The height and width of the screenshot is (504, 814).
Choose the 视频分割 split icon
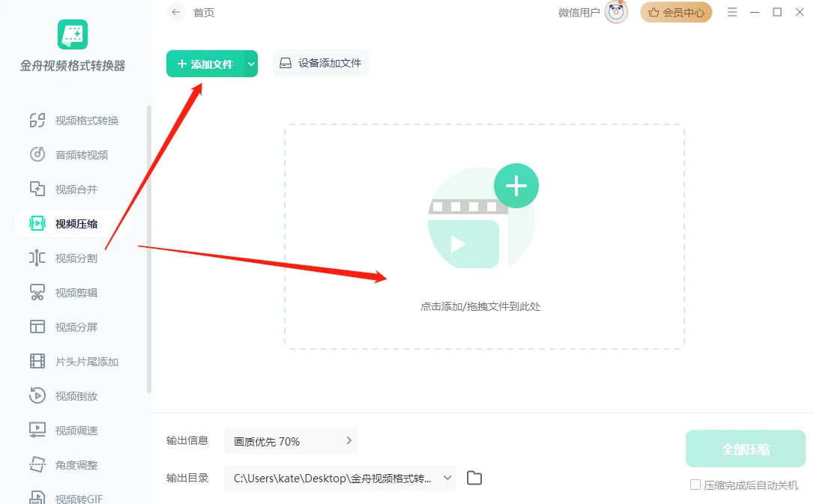(37, 258)
